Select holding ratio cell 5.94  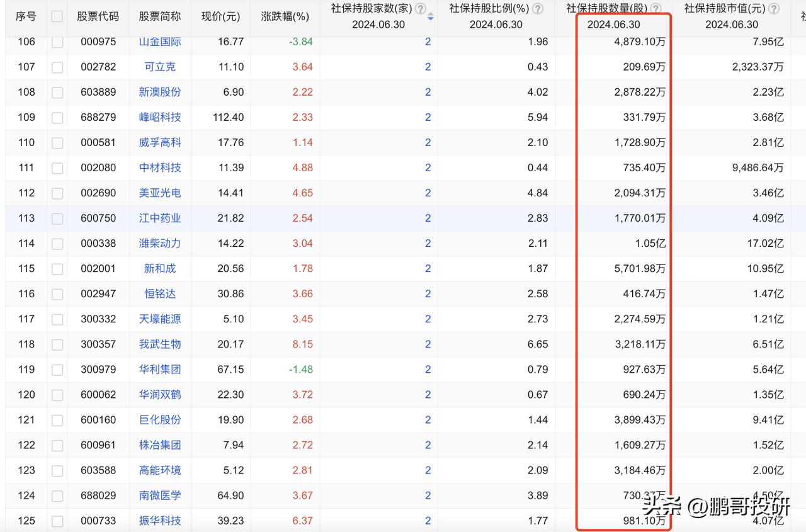click(x=538, y=117)
